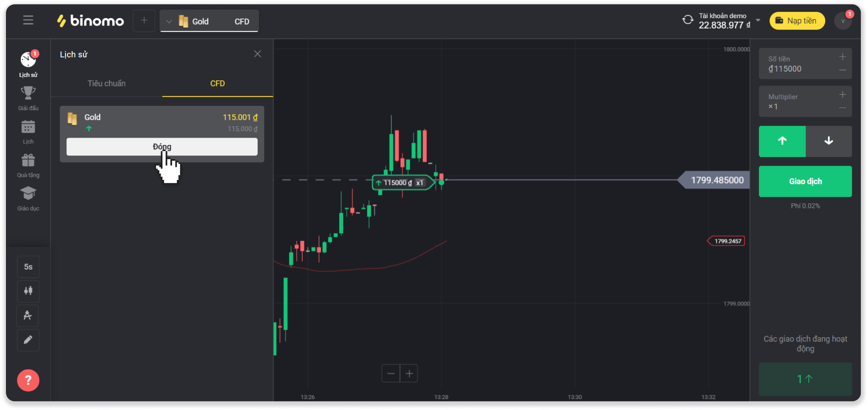Open the Quà tặng gift icon
This screenshot has height=410, width=868.
click(x=28, y=161)
